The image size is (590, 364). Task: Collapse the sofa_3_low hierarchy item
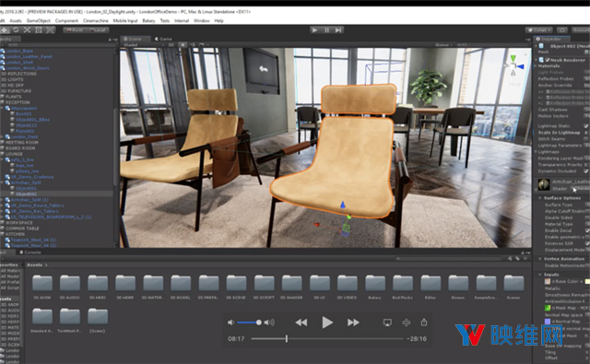click(2, 159)
